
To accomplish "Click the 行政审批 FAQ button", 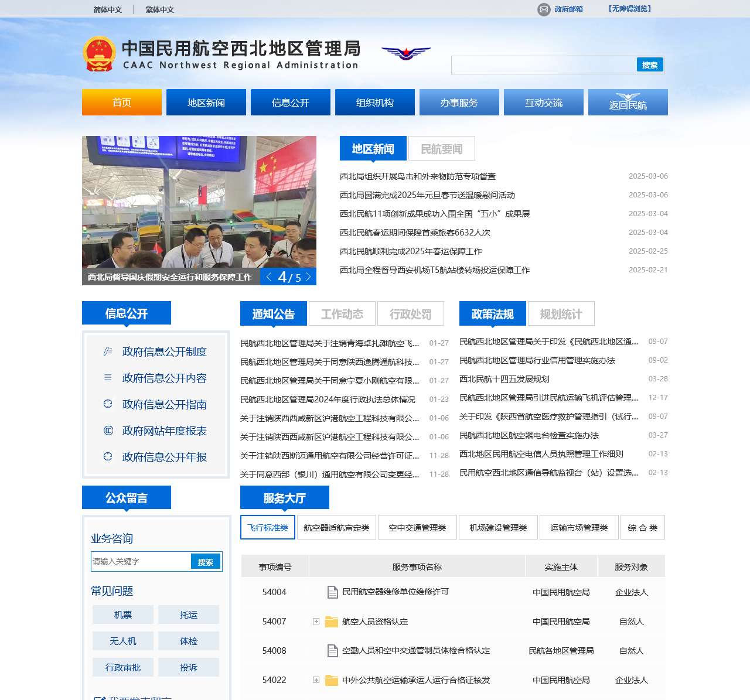I will pyautogui.click(x=123, y=667).
